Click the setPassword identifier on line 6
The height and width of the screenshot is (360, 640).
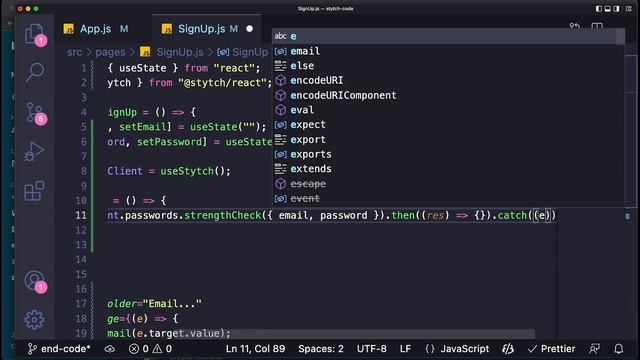click(169, 142)
